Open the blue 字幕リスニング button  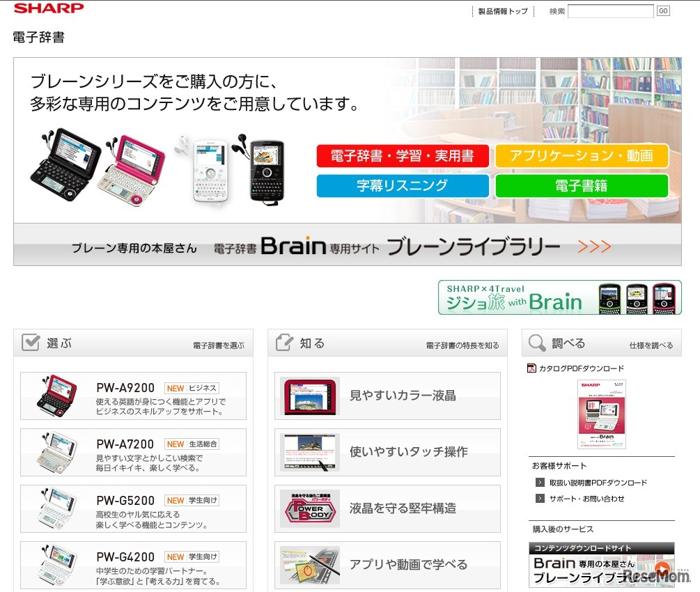coord(403,185)
